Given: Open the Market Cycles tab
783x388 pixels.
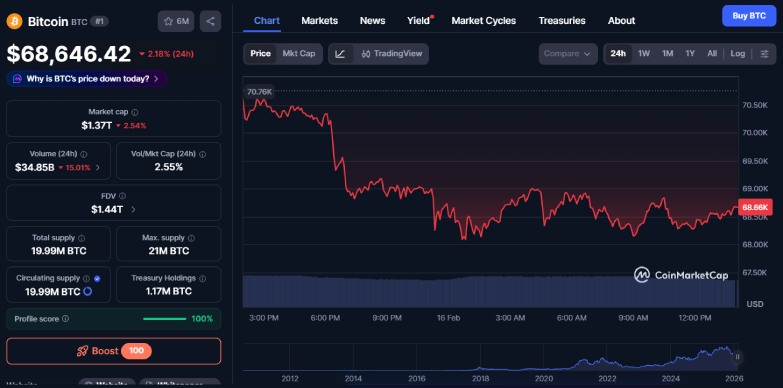Looking at the screenshot, I should point(484,21).
